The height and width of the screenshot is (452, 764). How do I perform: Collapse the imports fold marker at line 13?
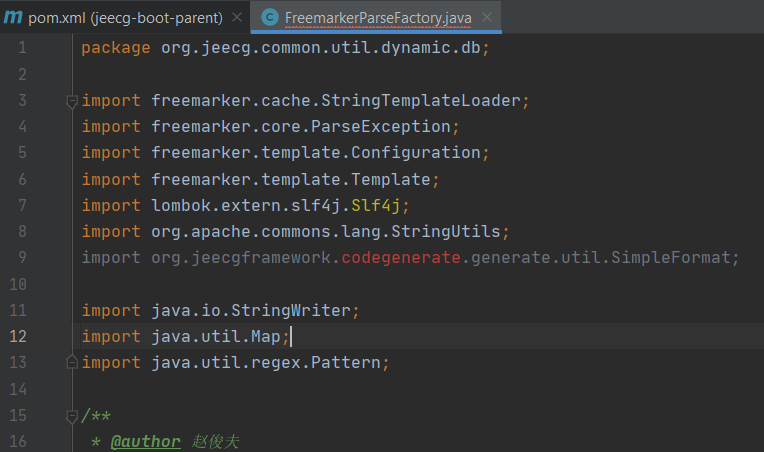[72, 362]
